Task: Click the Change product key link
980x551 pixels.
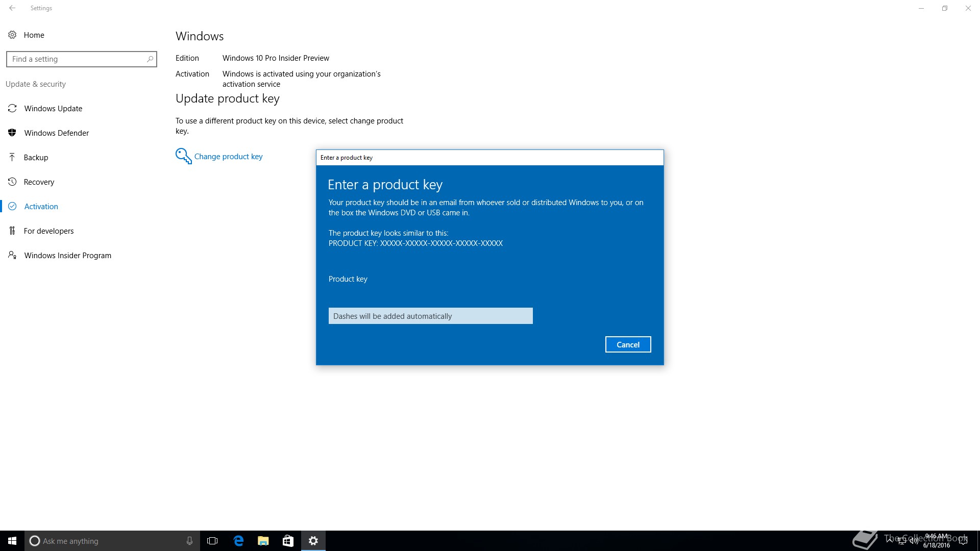Action: (228, 157)
